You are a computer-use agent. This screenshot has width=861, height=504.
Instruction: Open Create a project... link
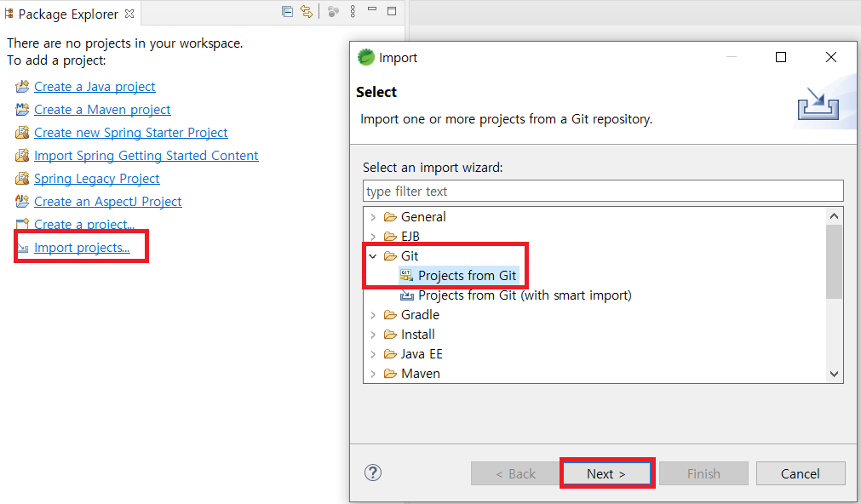coord(84,224)
